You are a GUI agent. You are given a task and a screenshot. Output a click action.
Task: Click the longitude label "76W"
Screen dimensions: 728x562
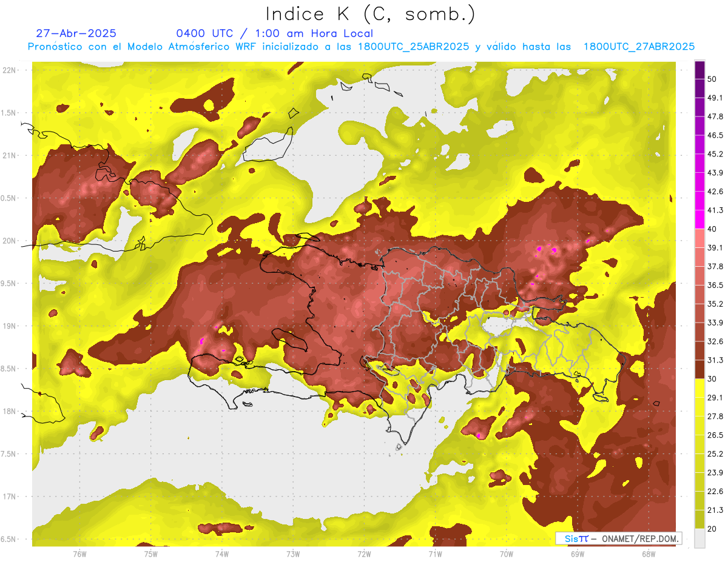point(79,554)
